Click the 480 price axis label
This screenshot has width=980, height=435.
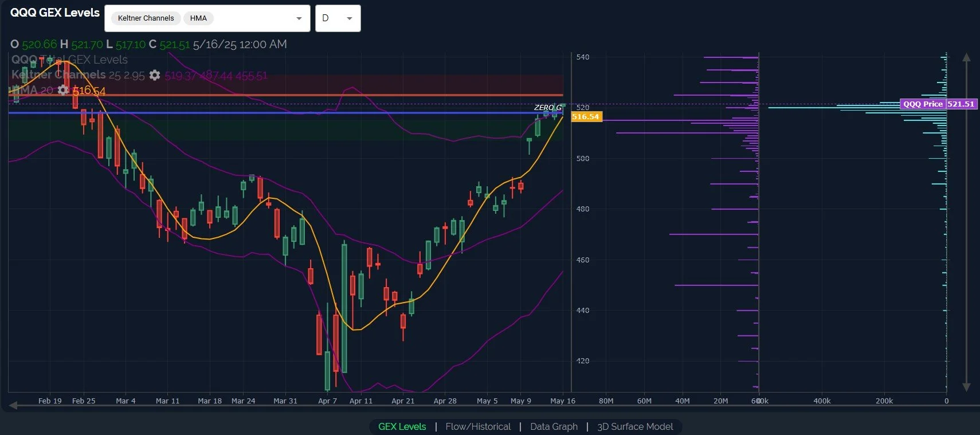pos(583,209)
